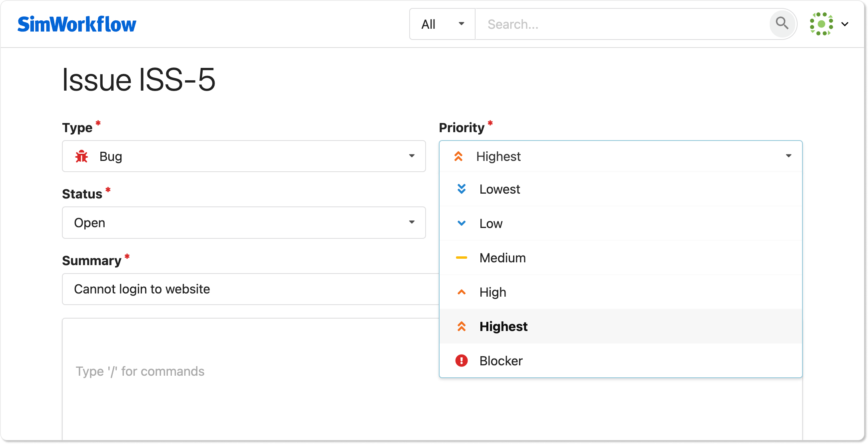Click the yellow Medium priority dash icon
The height and width of the screenshot is (444, 868).
[461, 258]
